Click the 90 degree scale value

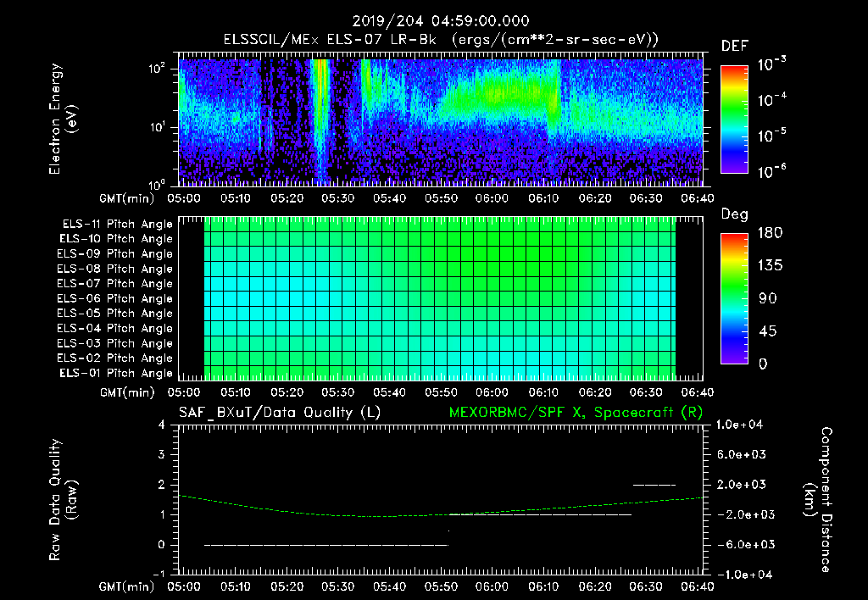click(768, 298)
